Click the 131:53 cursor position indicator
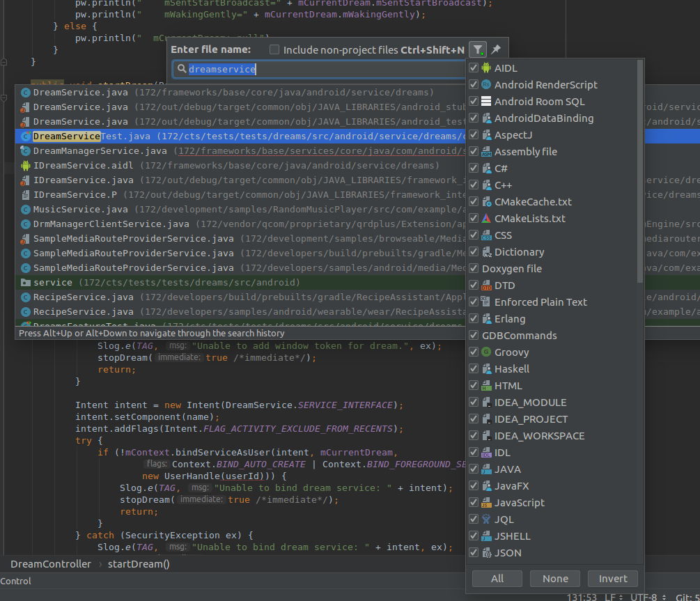Image resolution: width=700 pixels, height=601 pixels. (582, 597)
